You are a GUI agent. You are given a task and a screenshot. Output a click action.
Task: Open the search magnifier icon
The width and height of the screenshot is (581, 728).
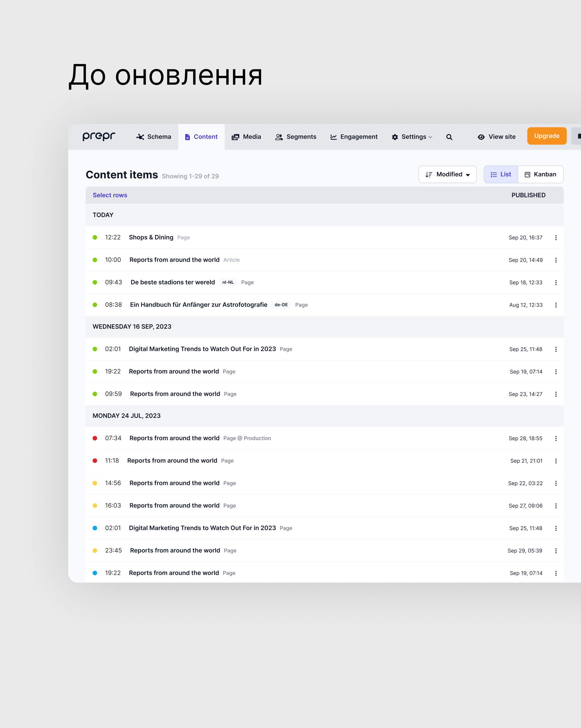click(449, 137)
